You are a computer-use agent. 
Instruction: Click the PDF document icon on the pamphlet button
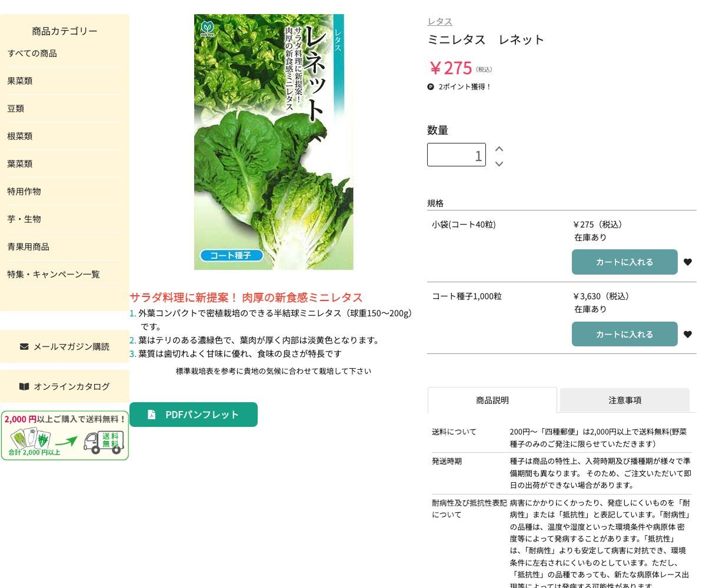(152, 415)
